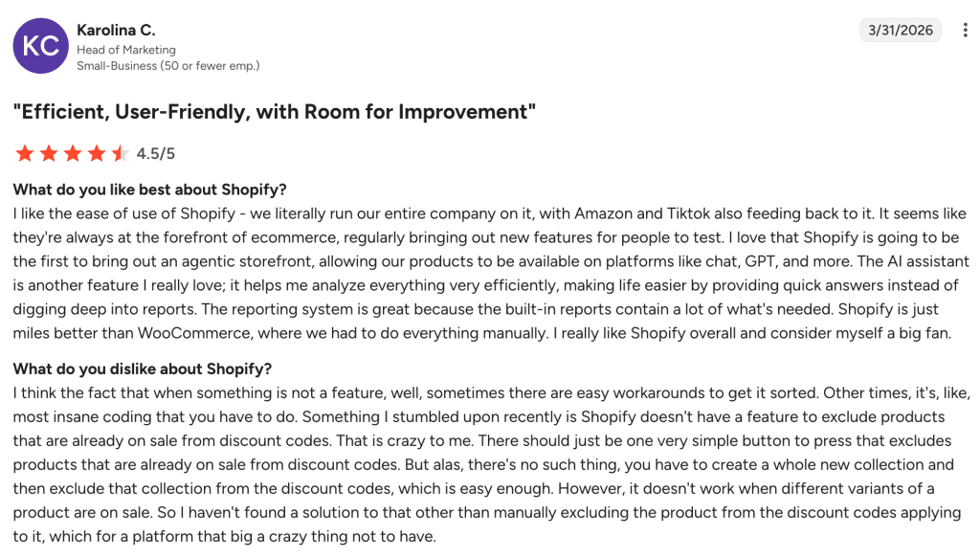Click the 4.5/5 rating score
Screen dimensions: 980x558
coord(156,153)
